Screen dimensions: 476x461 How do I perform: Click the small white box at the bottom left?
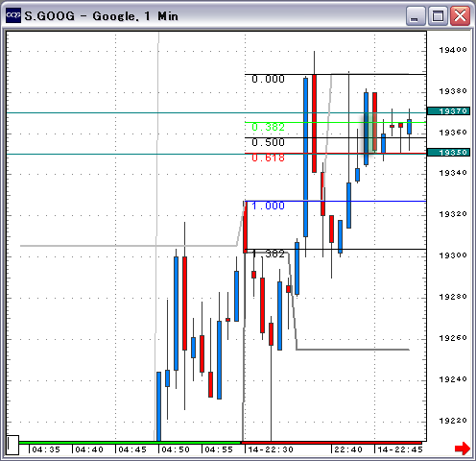click(x=13, y=445)
